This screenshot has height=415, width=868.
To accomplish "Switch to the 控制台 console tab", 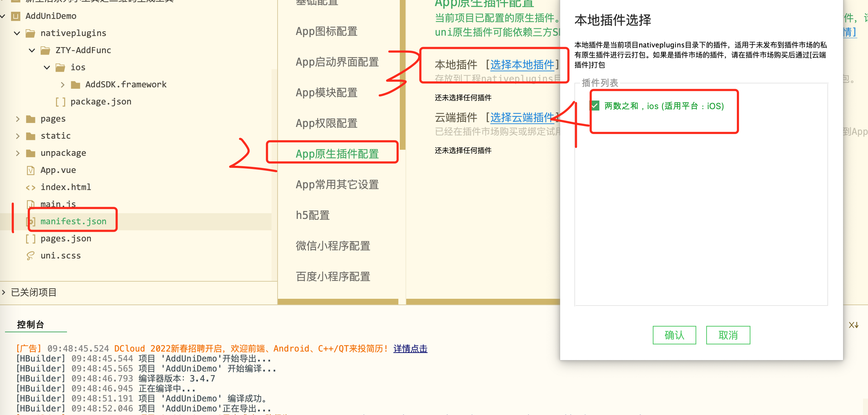I will 31,324.
